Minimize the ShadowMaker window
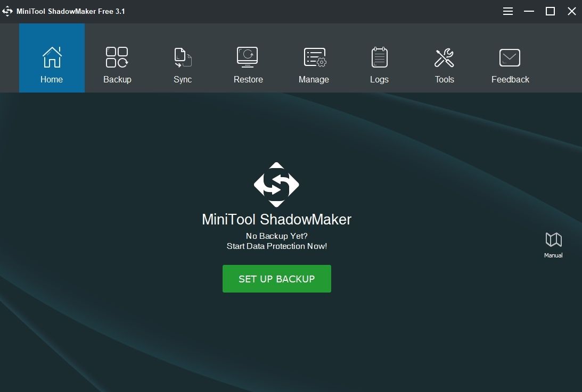 coord(529,11)
